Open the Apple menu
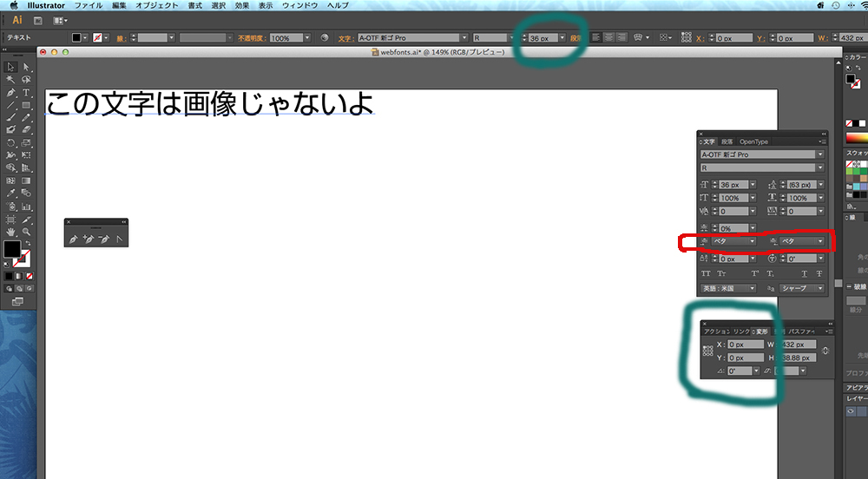This screenshot has width=868, height=479. pyautogui.click(x=14, y=5)
